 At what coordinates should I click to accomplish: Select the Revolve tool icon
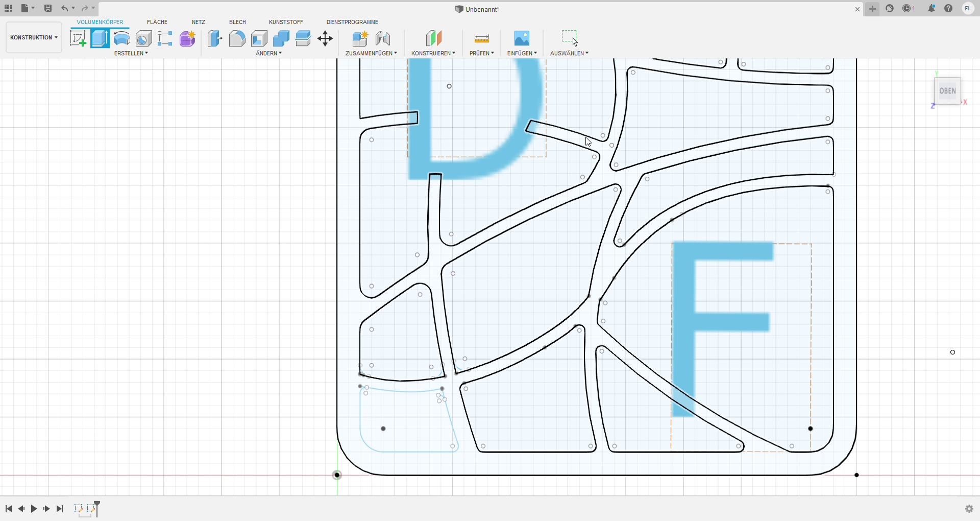pyautogui.click(x=121, y=38)
